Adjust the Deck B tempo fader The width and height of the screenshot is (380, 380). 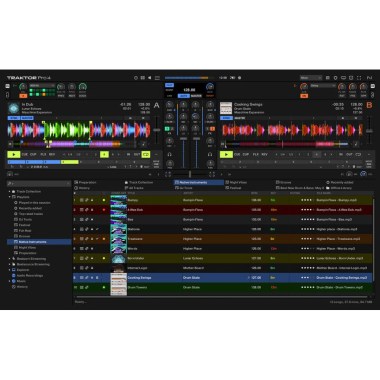pos(369,130)
